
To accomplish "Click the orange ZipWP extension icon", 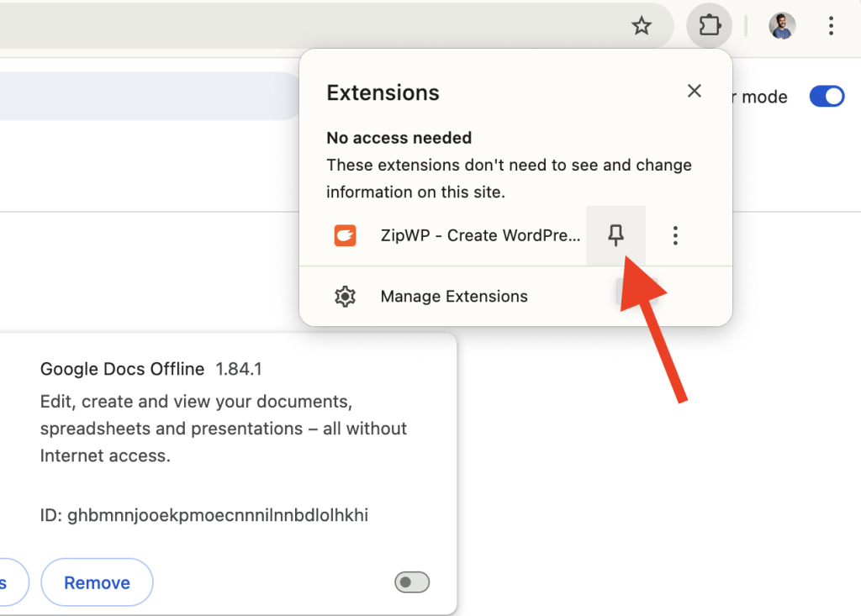I will [x=345, y=235].
